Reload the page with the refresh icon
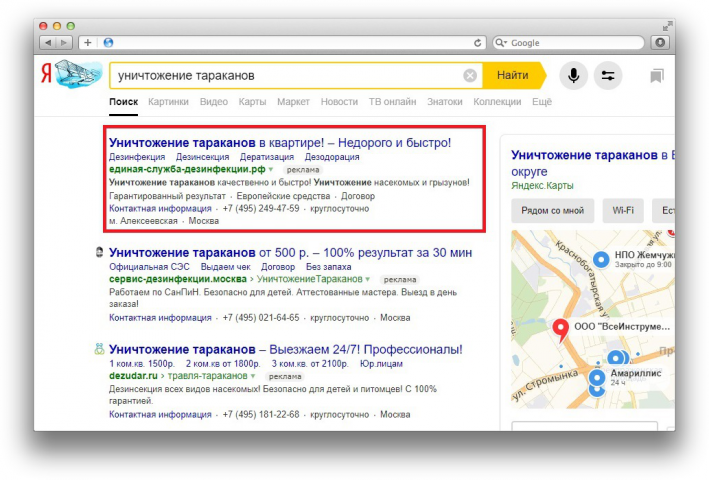The width and height of the screenshot is (709, 480). point(477,42)
